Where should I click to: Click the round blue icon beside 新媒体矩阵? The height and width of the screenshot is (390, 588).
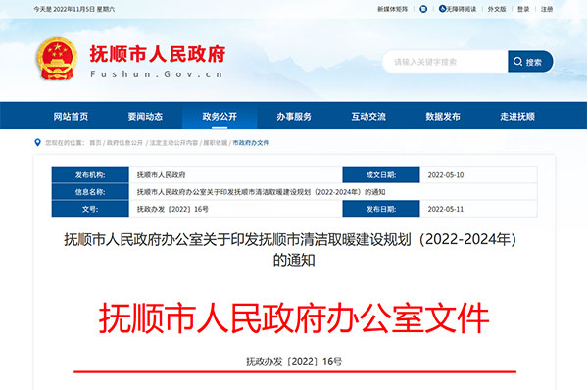click(x=423, y=9)
